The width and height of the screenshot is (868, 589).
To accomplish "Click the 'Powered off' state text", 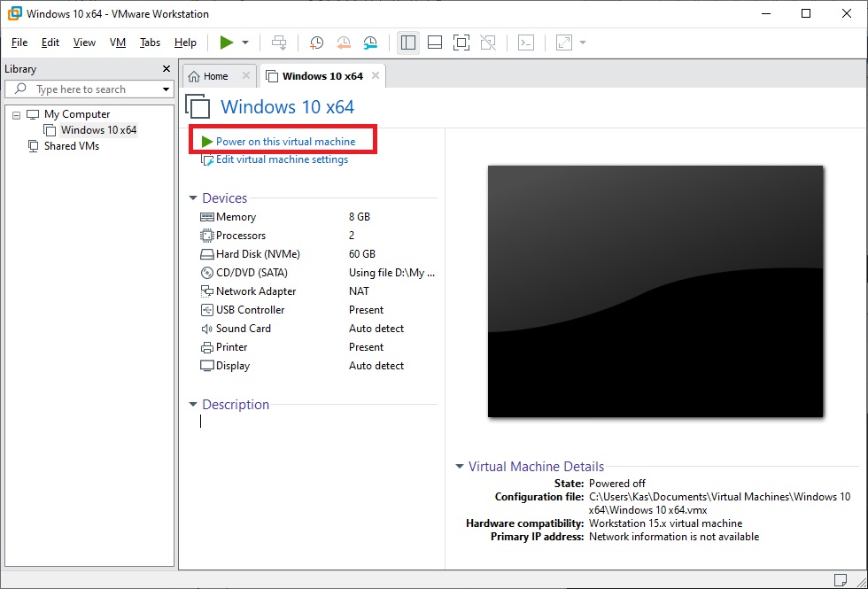I will pos(617,484).
